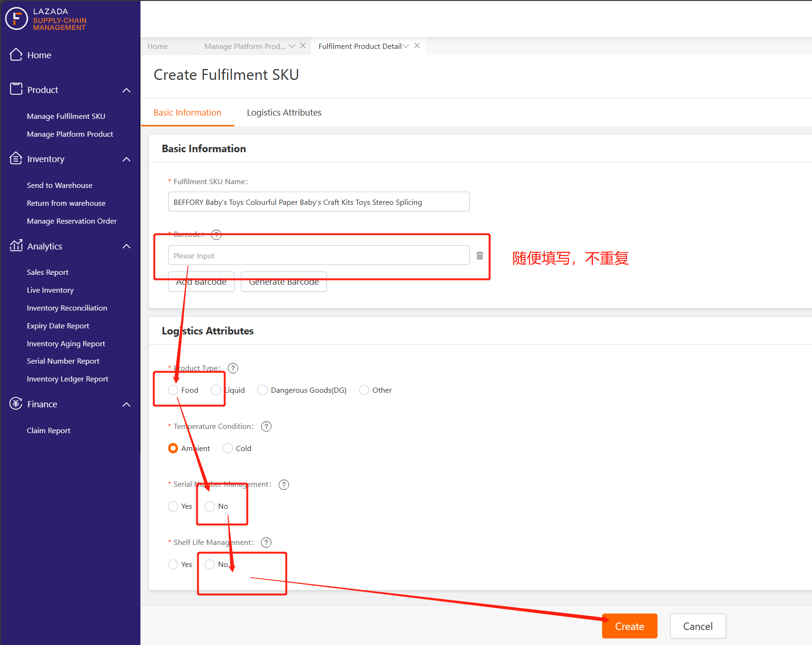The image size is (812, 645).
Task: Click the Product box icon in sidebar
Action: click(x=16, y=89)
